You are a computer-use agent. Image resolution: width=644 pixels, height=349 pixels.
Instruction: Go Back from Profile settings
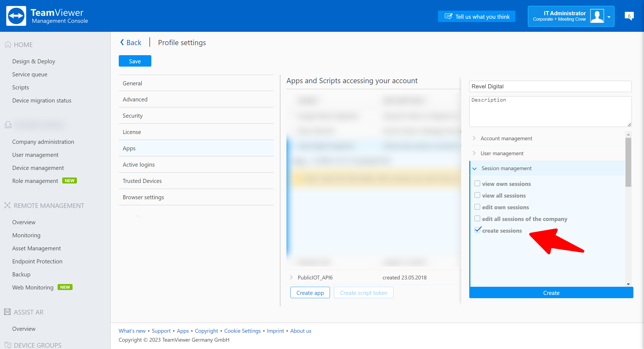coord(131,42)
